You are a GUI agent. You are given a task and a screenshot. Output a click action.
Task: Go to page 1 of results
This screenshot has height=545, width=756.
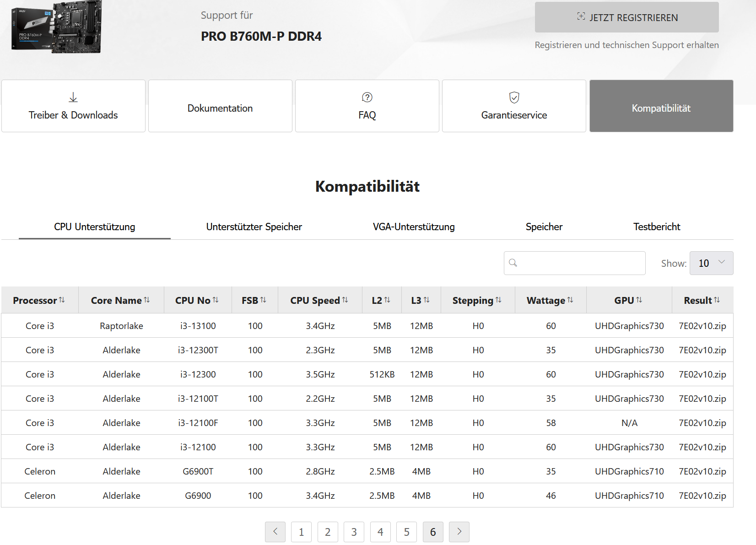click(x=301, y=532)
